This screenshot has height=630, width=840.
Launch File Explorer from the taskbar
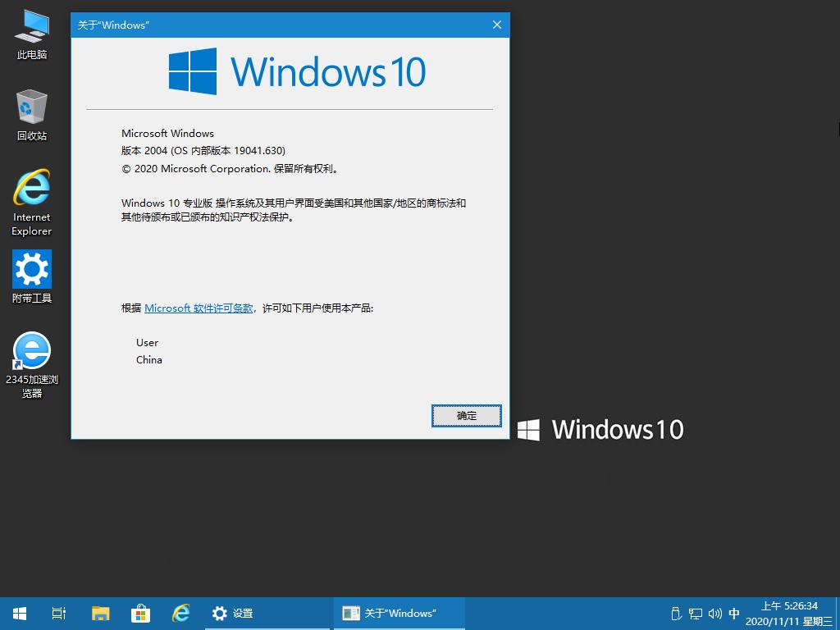pyautogui.click(x=100, y=614)
